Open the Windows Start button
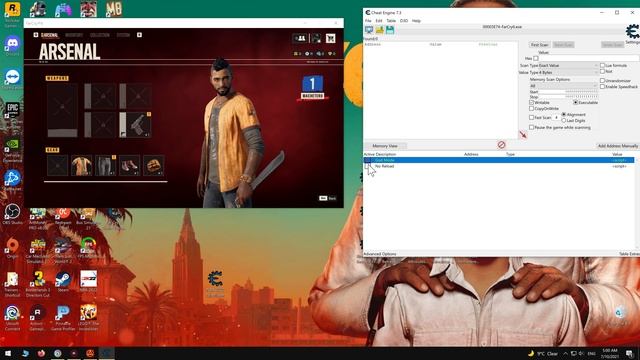The image size is (640, 360). coord(8,353)
